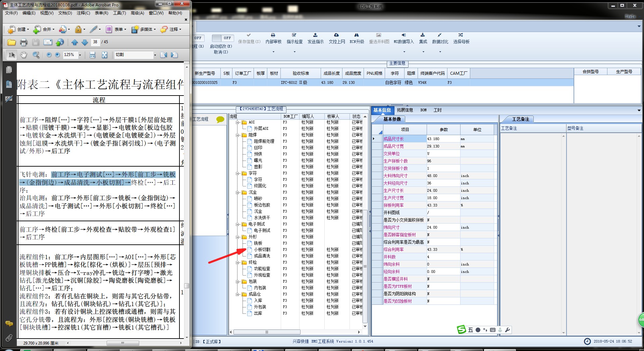
Task: Click the 选择母板 shuffle icon
Action: click(x=461, y=35)
